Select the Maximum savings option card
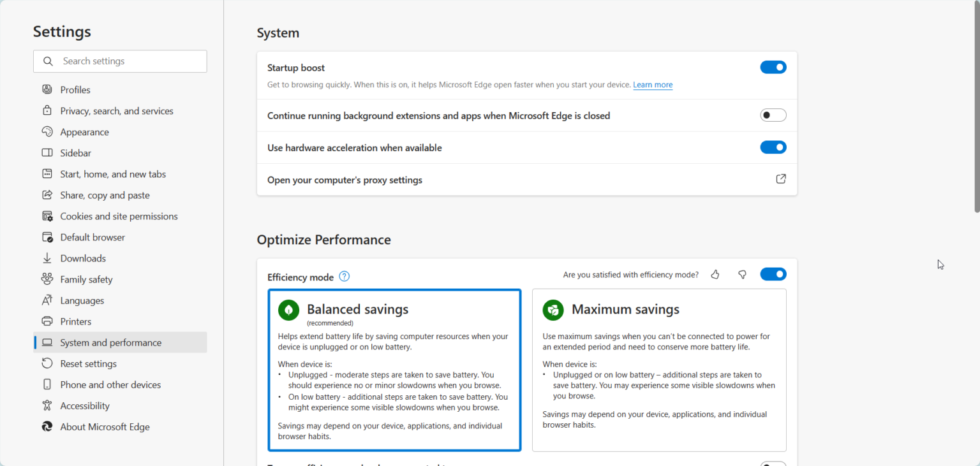 point(659,370)
